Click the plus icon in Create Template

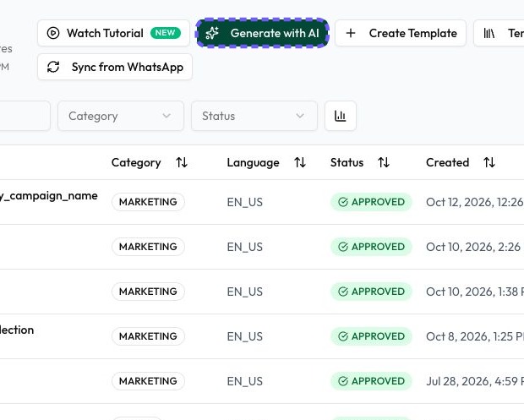[x=351, y=33]
